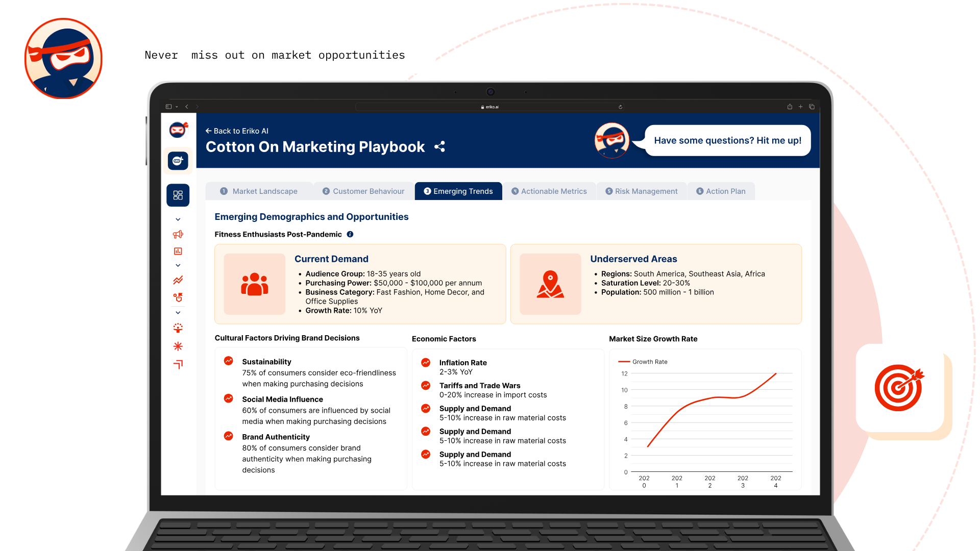980x551 pixels.
Task: Select the megaphone campaigns sidebar icon
Action: (178, 234)
